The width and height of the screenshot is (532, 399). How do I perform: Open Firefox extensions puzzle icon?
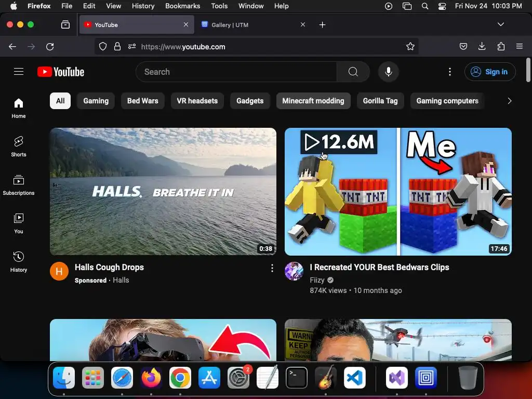(x=501, y=46)
